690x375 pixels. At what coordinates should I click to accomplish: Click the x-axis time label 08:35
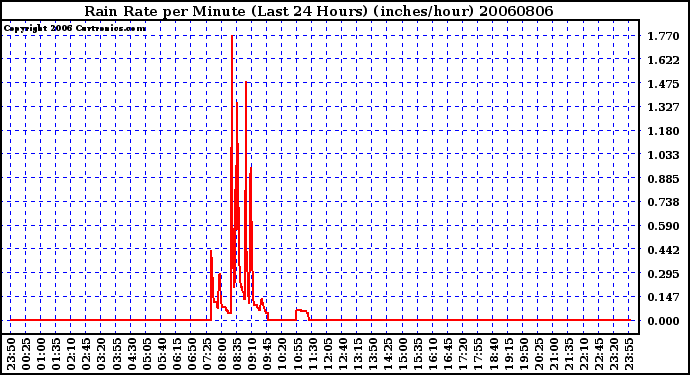[x=237, y=354]
